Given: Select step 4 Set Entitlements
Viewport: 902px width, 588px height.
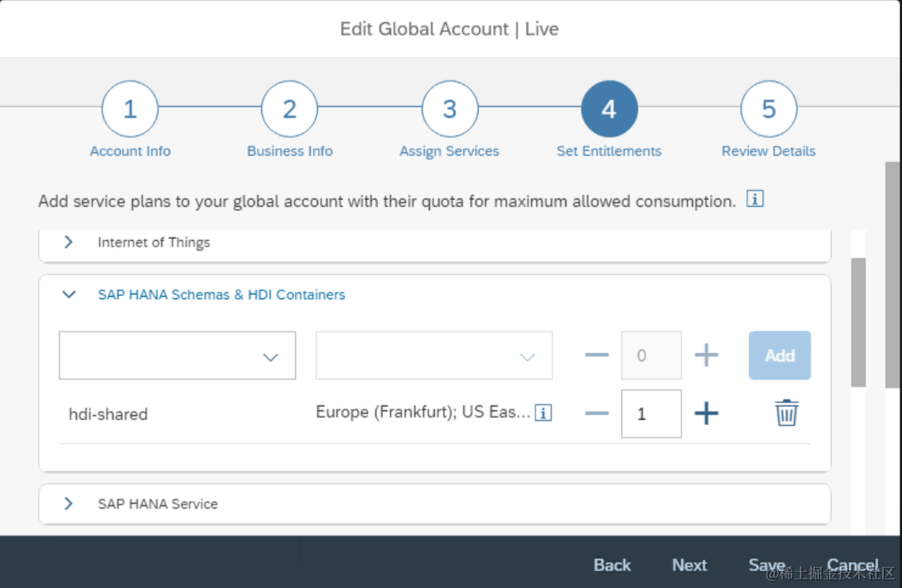Looking at the screenshot, I should pos(609,109).
